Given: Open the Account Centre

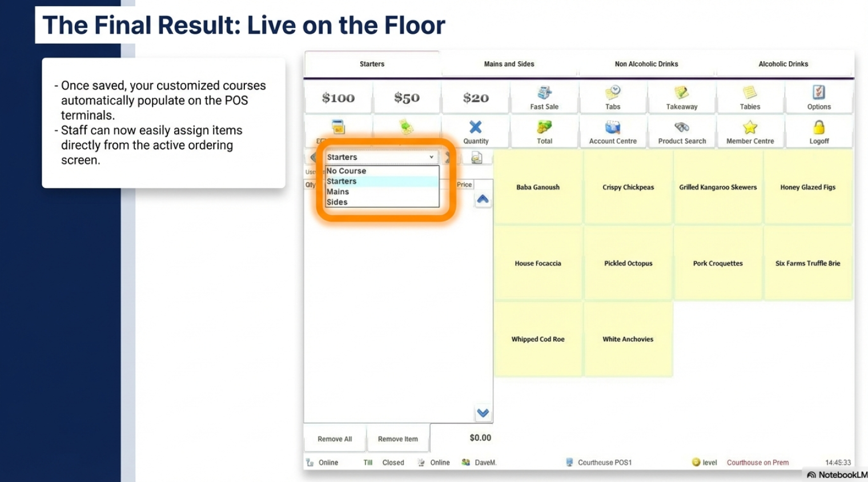Looking at the screenshot, I should tap(613, 127).
